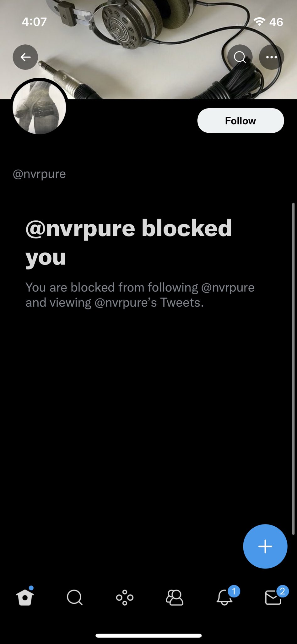This screenshot has width=297, height=644.
Task: Open the Search tab in bottom bar
Action: coord(74,597)
